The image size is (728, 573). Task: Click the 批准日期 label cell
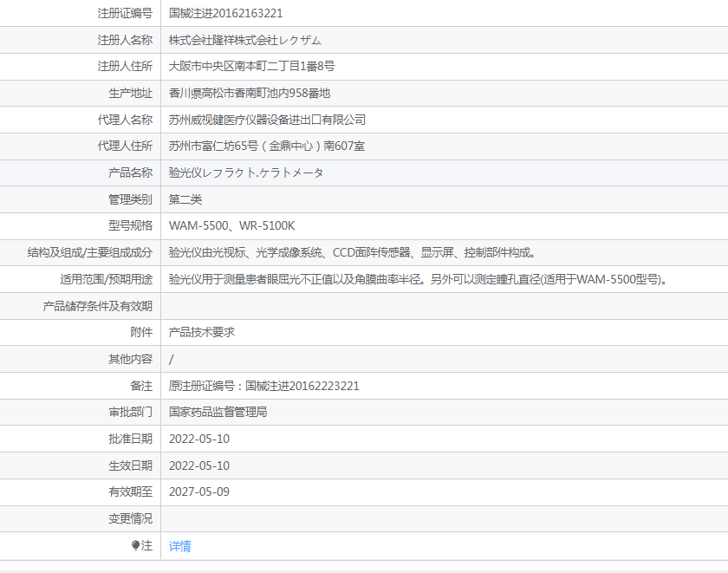pos(81,439)
